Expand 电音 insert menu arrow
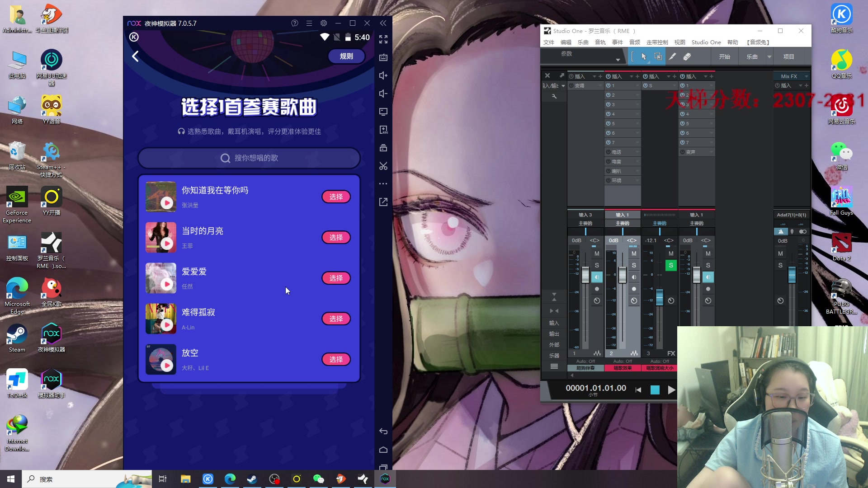This screenshot has height=488, width=868. 637,161
